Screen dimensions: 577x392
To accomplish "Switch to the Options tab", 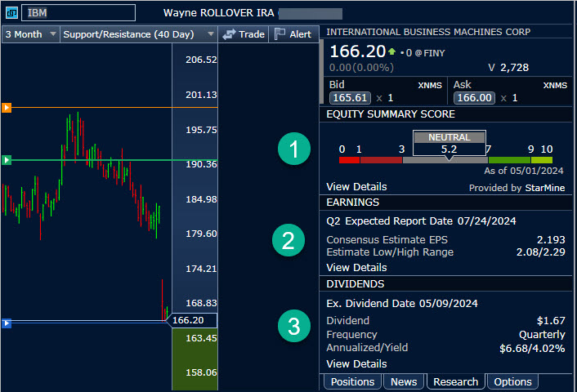I will tap(513, 381).
